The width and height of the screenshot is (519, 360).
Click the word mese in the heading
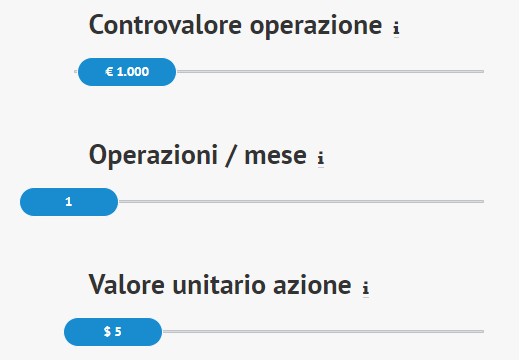(275, 156)
